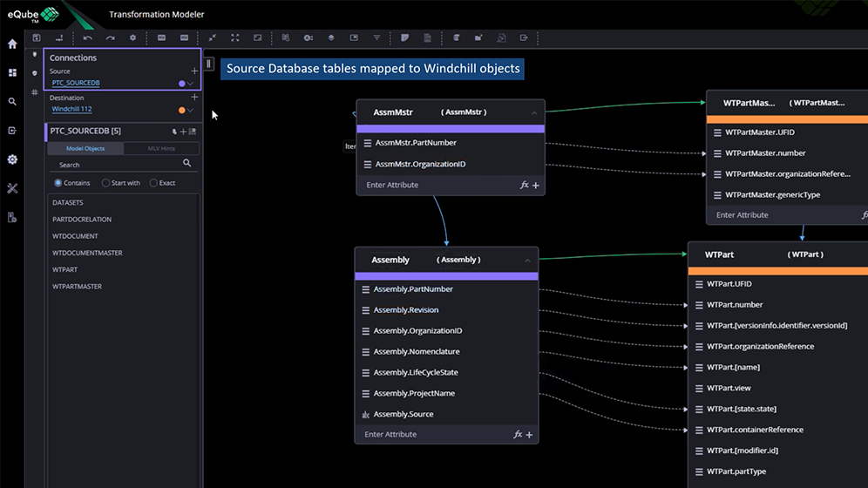Expand the Source connection dropdown chevron
Screen dimensions: 868x488
[190, 84]
